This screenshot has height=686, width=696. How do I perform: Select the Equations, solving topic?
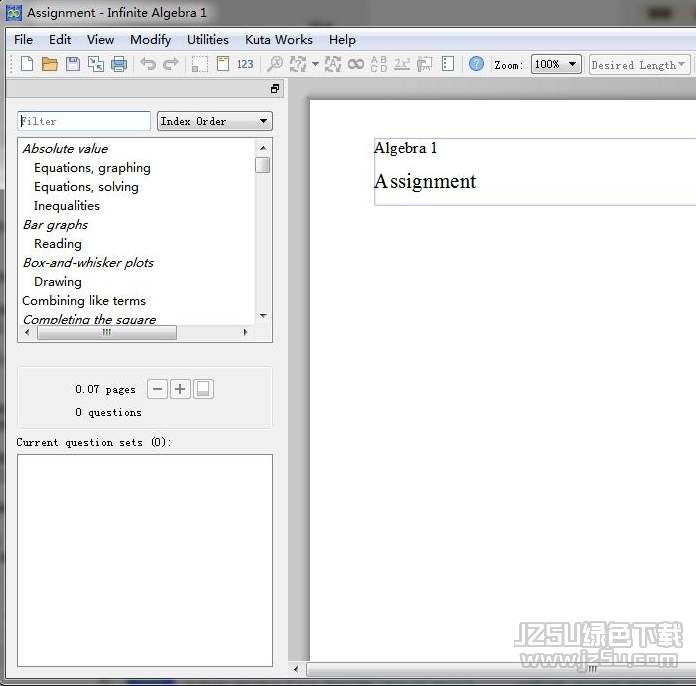[x=86, y=187]
